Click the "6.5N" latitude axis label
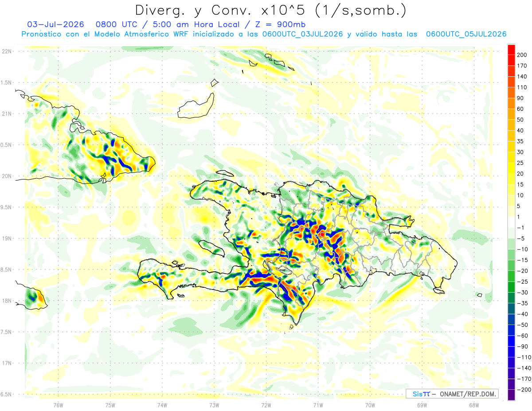The width and height of the screenshot is (532, 411). 7,395
